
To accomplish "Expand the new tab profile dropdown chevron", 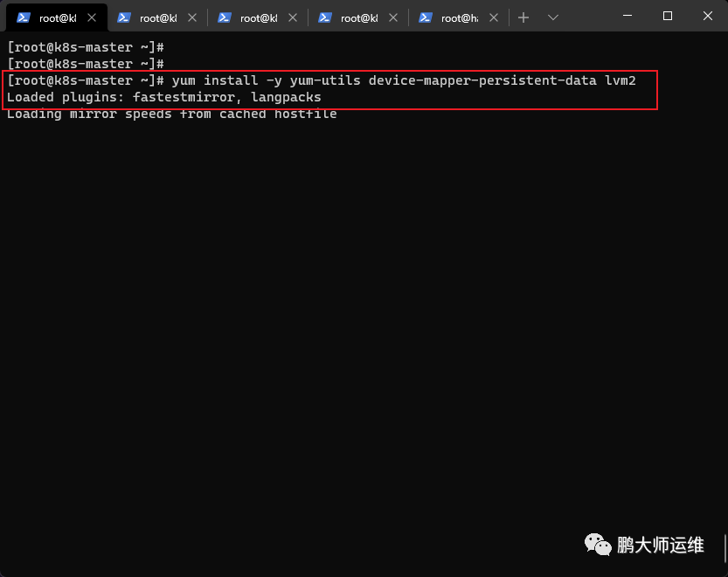I will pos(552,17).
